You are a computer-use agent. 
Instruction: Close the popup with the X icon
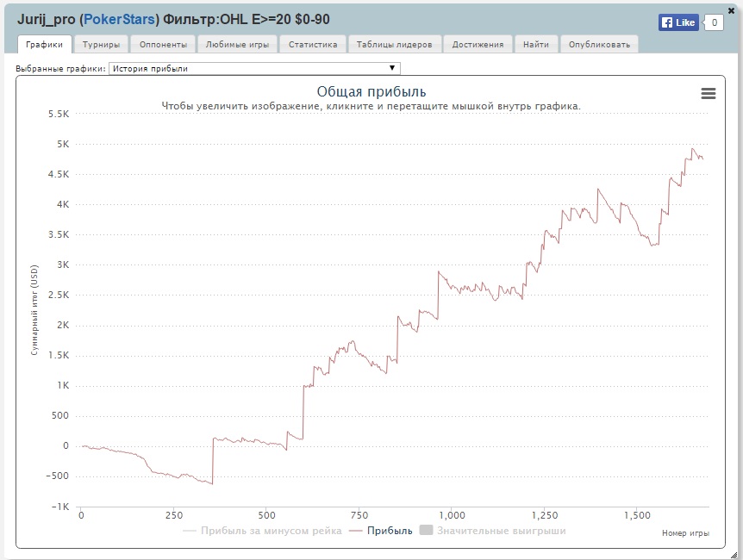point(732,9)
